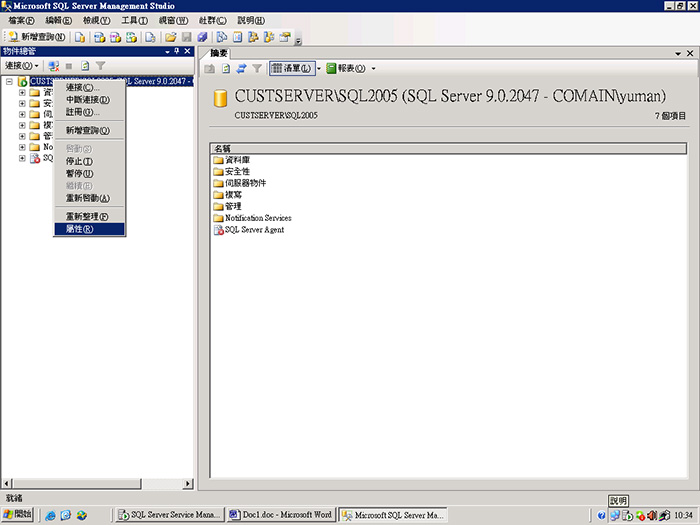Choose 停止(T) in the context menu
Screen dimensions: 700x525
tap(89, 161)
